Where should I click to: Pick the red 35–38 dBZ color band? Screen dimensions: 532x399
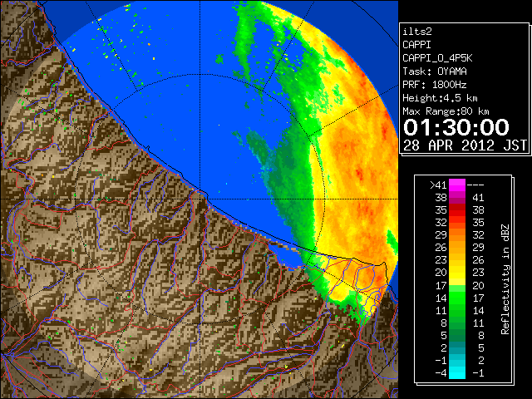pyautogui.click(x=457, y=210)
